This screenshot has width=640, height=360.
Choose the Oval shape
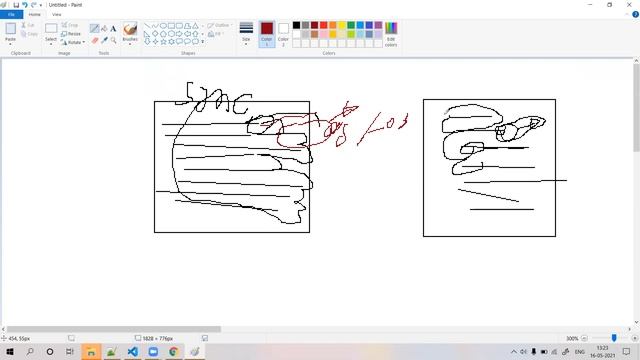coord(163,26)
